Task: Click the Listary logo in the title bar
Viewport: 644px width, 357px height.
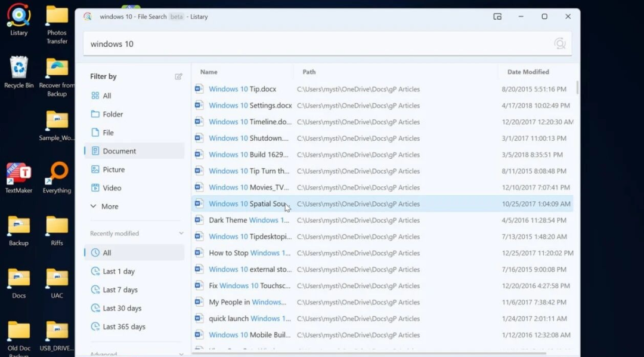Action: (87, 17)
